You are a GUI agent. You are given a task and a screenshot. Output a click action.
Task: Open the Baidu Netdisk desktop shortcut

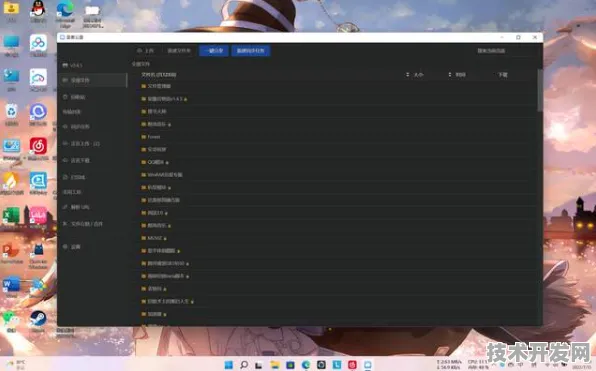tap(38, 45)
